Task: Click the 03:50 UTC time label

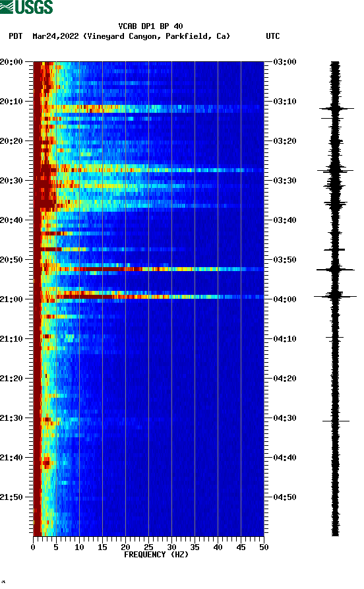Action: click(x=285, y=260)
